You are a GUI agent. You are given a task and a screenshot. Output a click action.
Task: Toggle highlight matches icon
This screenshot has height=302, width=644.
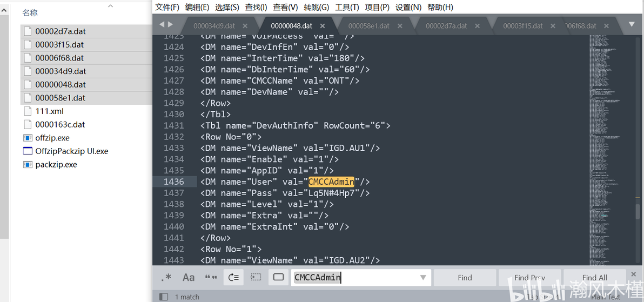[278, 277]
